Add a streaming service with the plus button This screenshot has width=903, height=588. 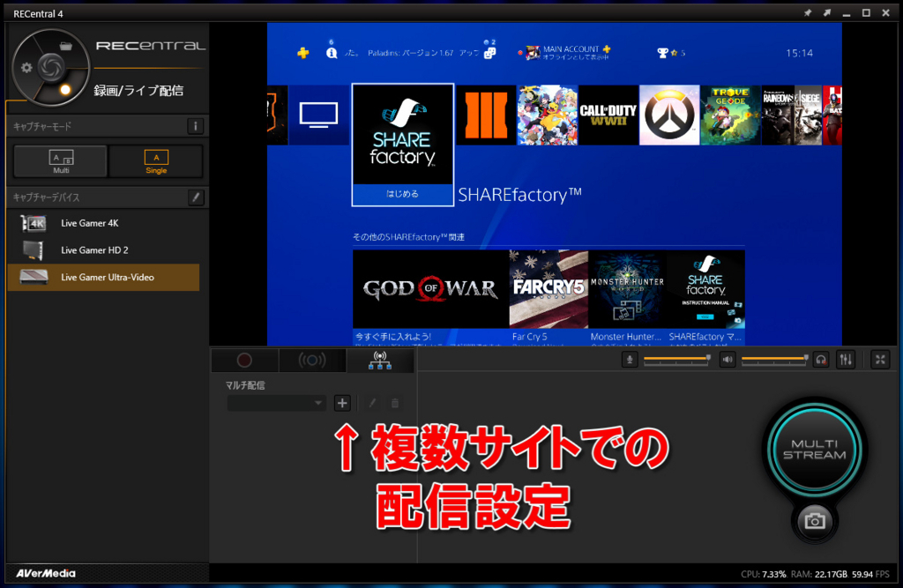[x=342, y=403]
